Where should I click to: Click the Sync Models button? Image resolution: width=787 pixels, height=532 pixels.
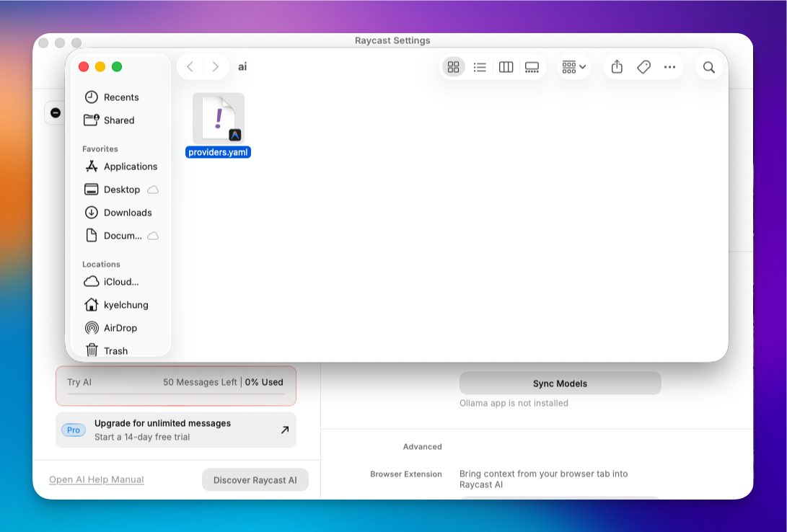(x=560, y=383)
